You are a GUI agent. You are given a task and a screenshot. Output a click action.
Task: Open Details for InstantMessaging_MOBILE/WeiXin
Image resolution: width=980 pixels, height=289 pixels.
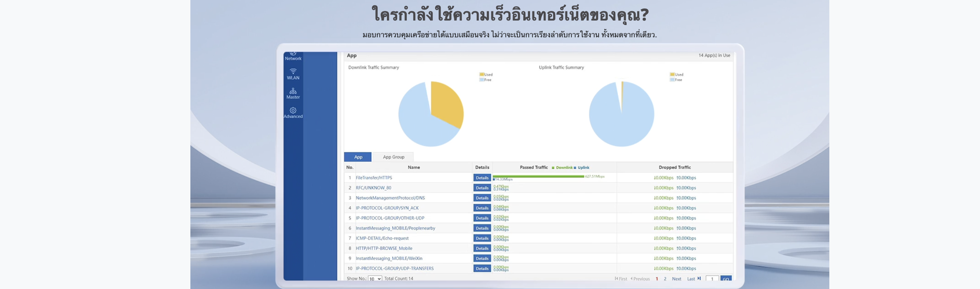tap(482, 259)
